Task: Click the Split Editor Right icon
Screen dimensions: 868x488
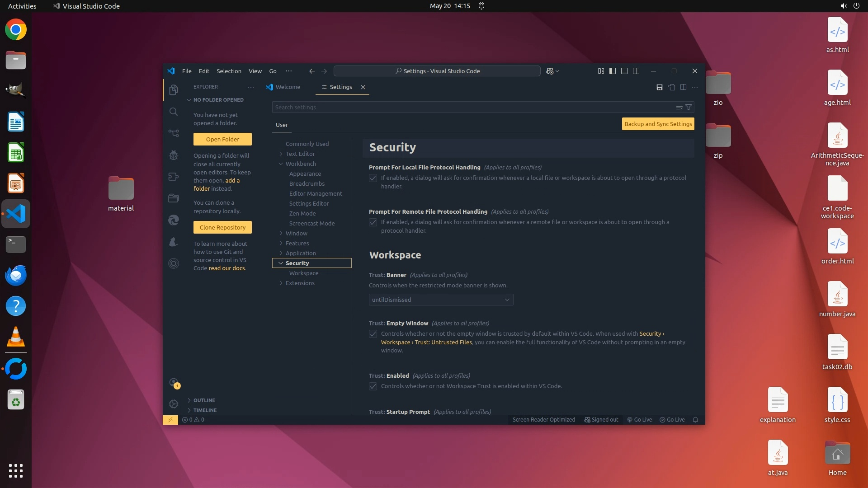Action: (684, 87)
